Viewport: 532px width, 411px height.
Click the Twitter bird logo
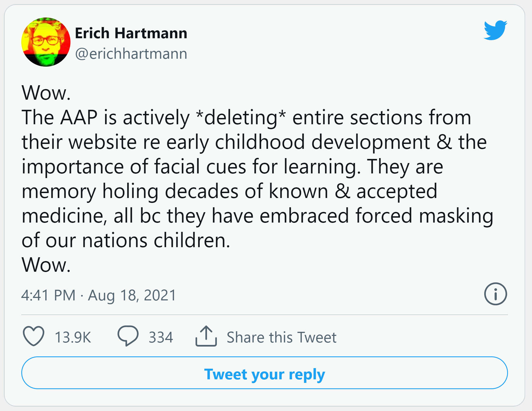[495, 30]
